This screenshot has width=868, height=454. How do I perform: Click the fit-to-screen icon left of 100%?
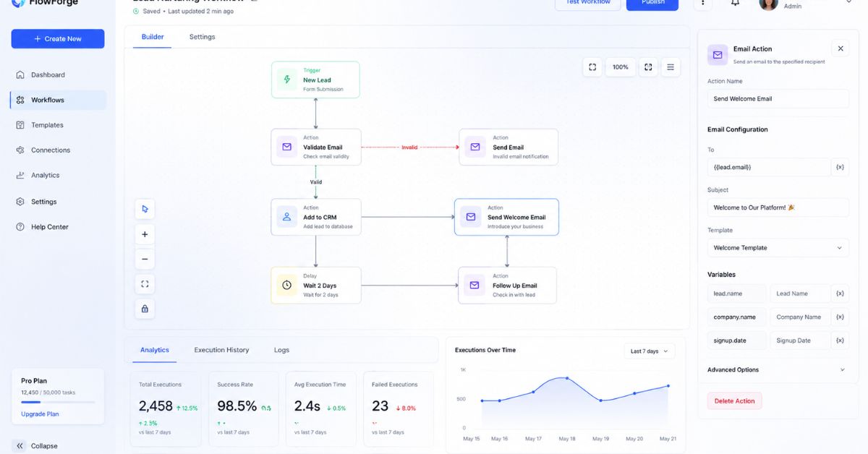click(x=592, y=67)
